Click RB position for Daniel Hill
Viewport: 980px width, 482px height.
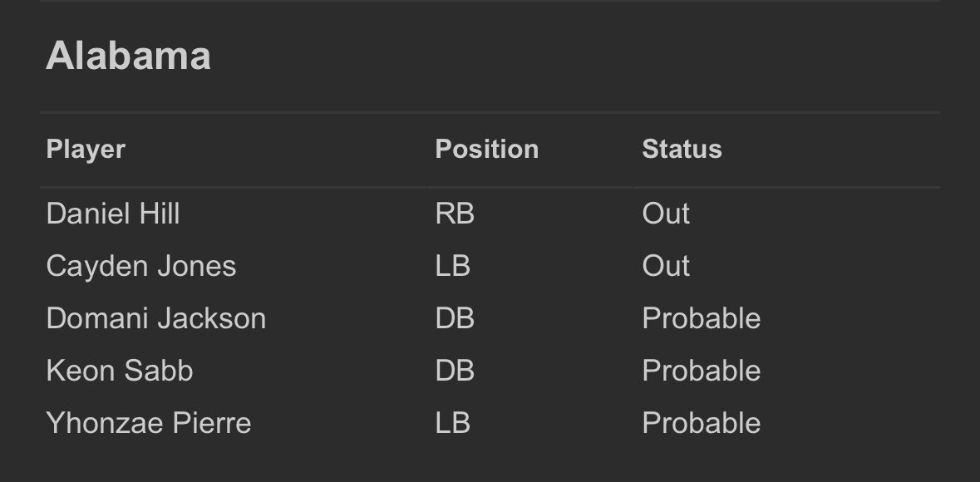pos(455,214)
